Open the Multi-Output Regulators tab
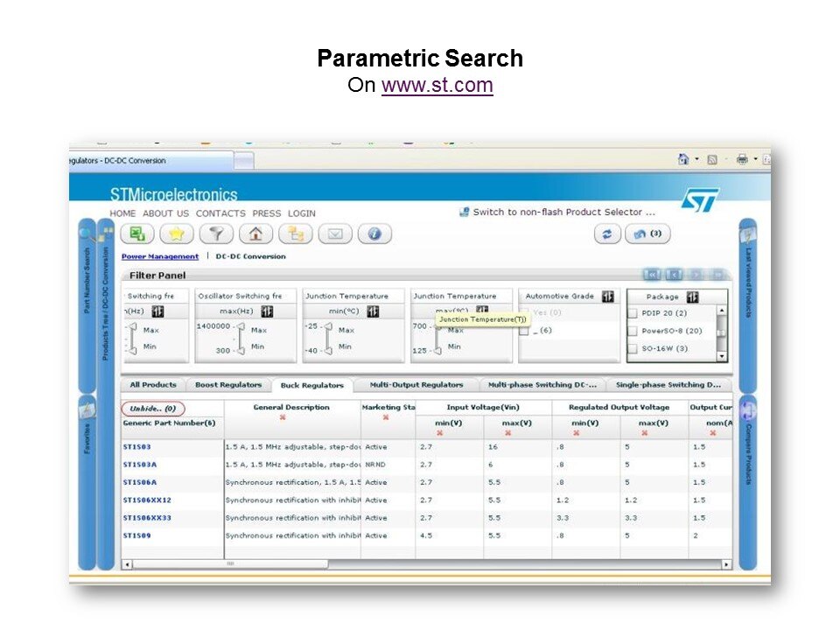 coord(416,385)
